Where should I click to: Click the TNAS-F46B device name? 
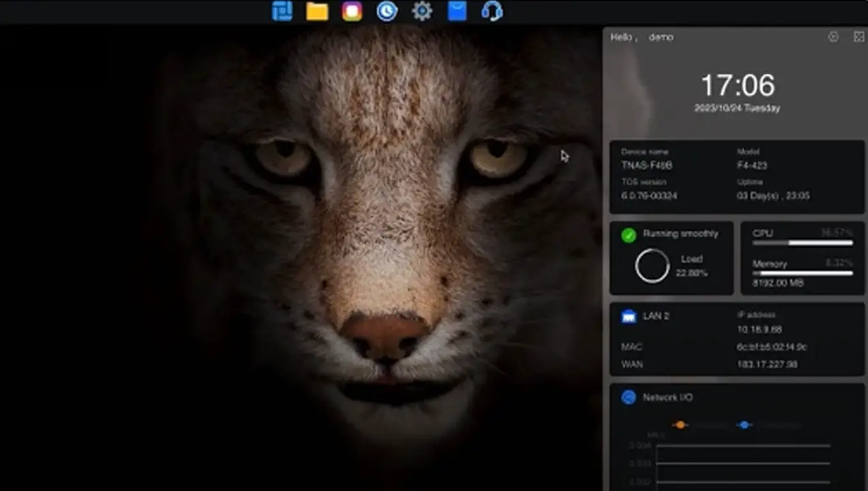point(647,165)
